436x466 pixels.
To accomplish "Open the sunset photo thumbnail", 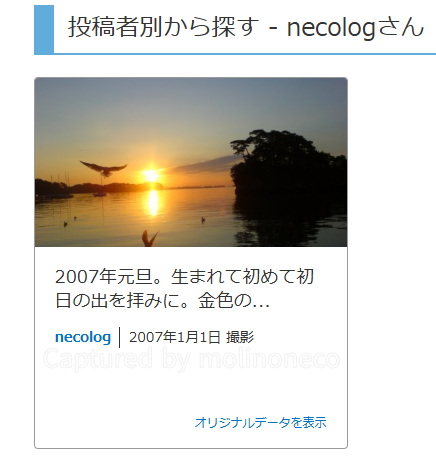I will pyautogui.click(x=191, y=162).
